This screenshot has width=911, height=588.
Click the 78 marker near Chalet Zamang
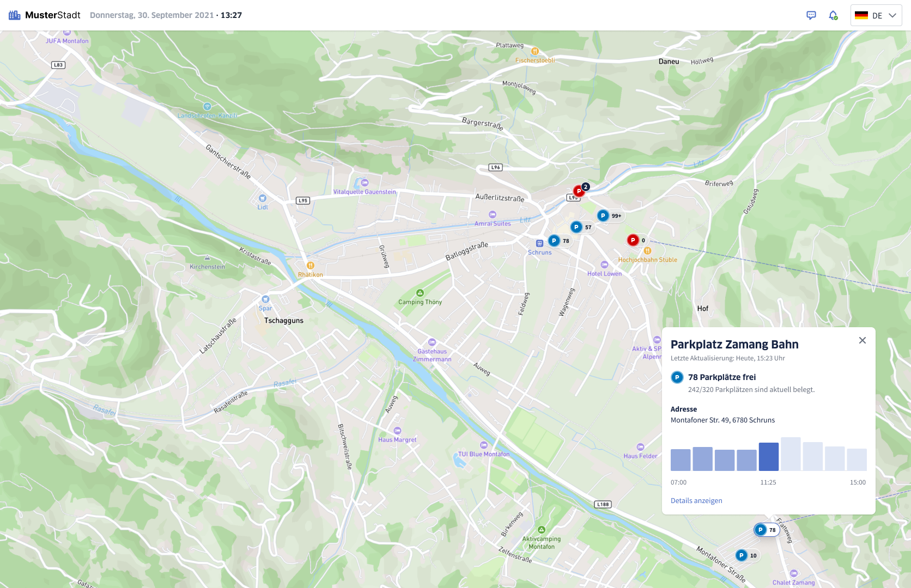761,529
